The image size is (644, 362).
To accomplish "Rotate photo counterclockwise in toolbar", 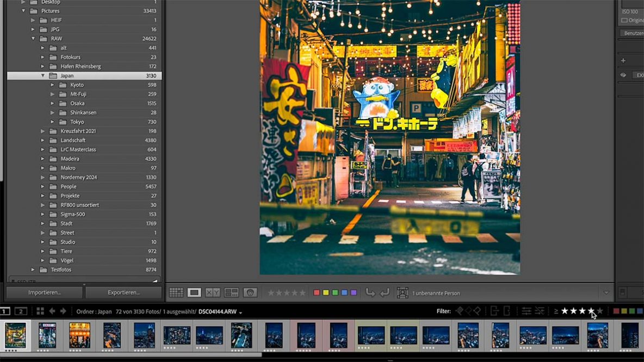I will 370,293.
